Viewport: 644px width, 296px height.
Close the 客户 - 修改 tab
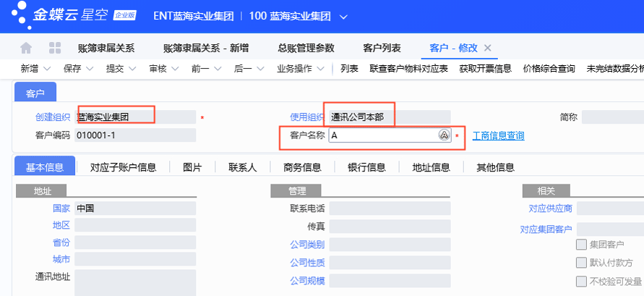coord(488,48)
